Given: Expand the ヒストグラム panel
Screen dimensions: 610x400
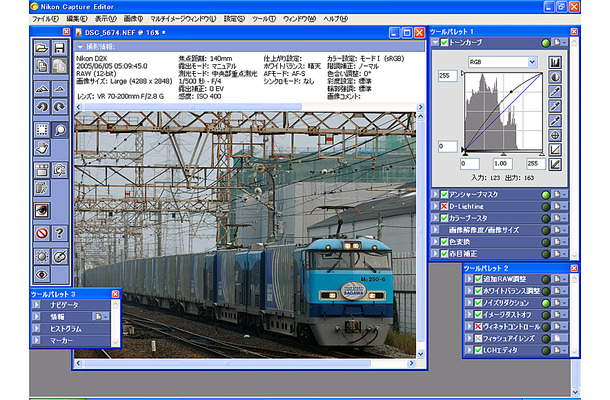Looking at the screenshot, I should [x=36, y=328].
